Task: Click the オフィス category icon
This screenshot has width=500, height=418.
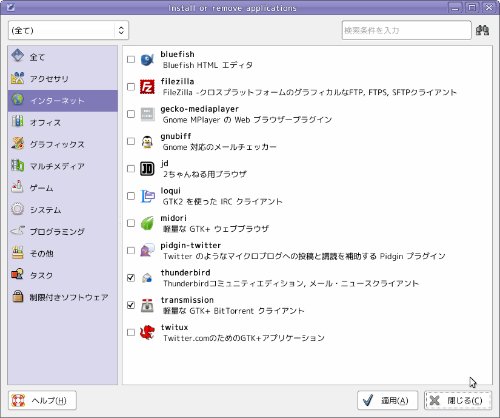Action: [x=18, y=122]
